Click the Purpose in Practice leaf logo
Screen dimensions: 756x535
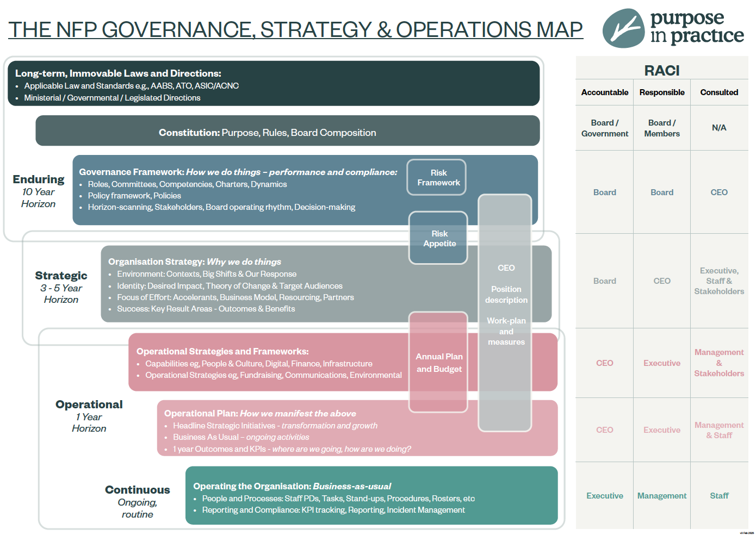(623, 28)
